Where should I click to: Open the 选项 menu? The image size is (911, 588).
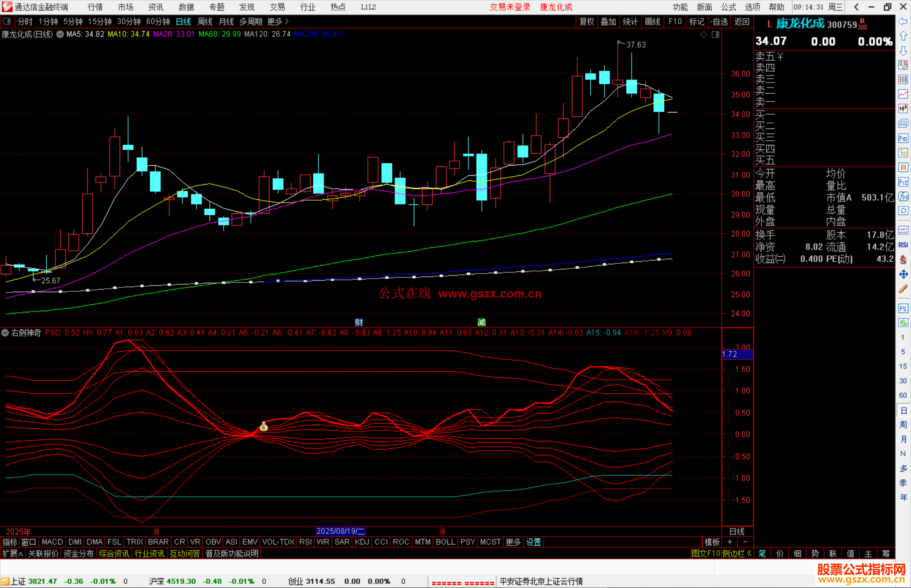(x=753, y=7)
